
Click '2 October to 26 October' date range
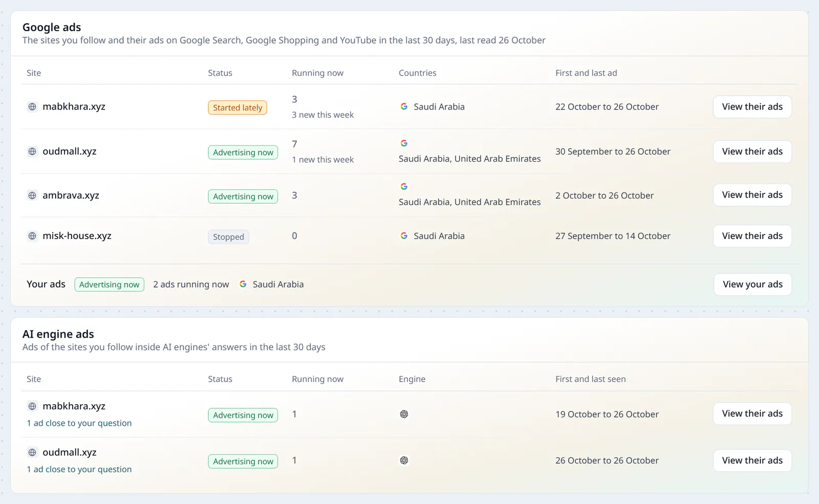click(605, 195)
